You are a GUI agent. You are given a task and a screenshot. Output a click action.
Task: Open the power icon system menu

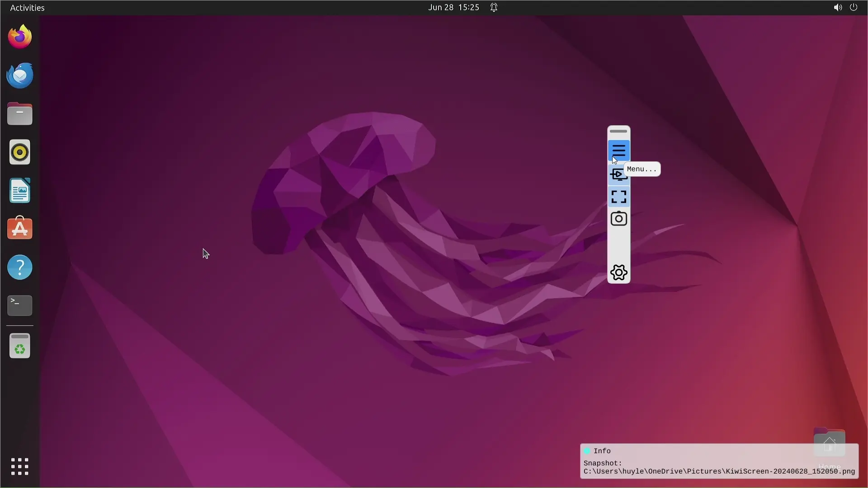tap(854, 8)
